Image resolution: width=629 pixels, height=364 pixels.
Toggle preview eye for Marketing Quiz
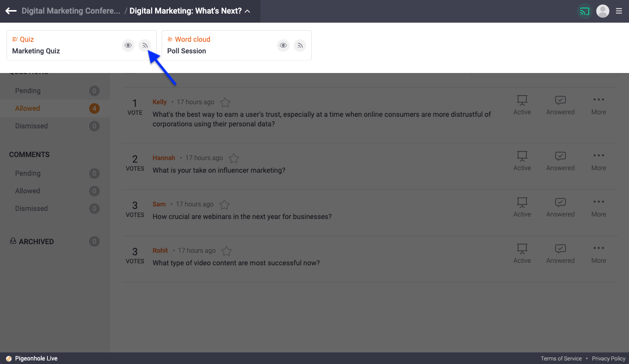(128, 46)
